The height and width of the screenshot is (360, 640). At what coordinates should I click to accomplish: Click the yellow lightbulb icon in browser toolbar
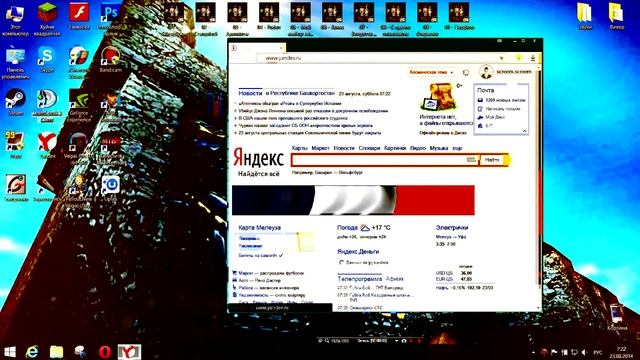pos(518,58)
